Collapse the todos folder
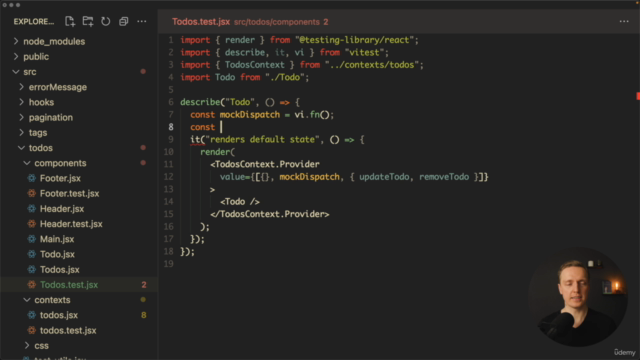Screen dimensions: 640x360 [x=22, y=148]
